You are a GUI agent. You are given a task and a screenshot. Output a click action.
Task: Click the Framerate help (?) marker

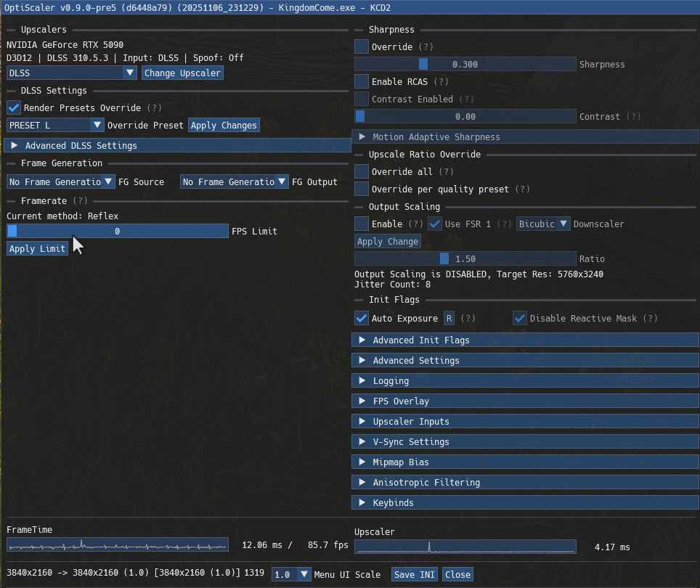(x=80, y=201)
